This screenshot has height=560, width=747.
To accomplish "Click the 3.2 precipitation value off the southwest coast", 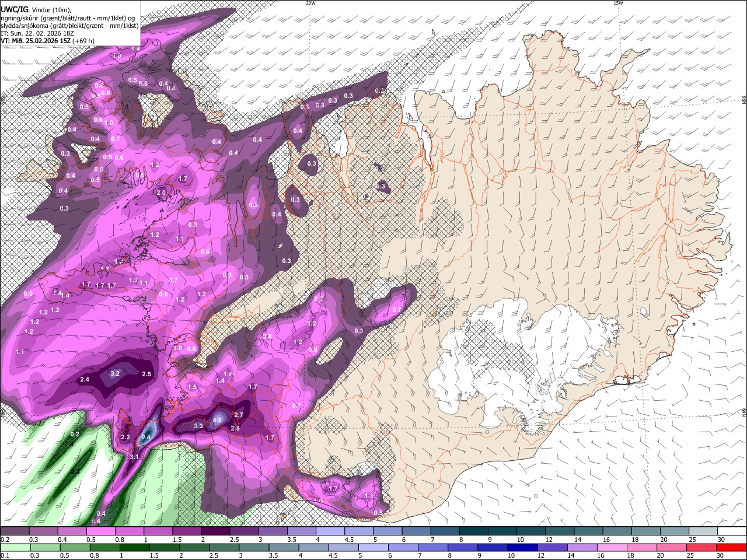I will (x=115, y=373).
